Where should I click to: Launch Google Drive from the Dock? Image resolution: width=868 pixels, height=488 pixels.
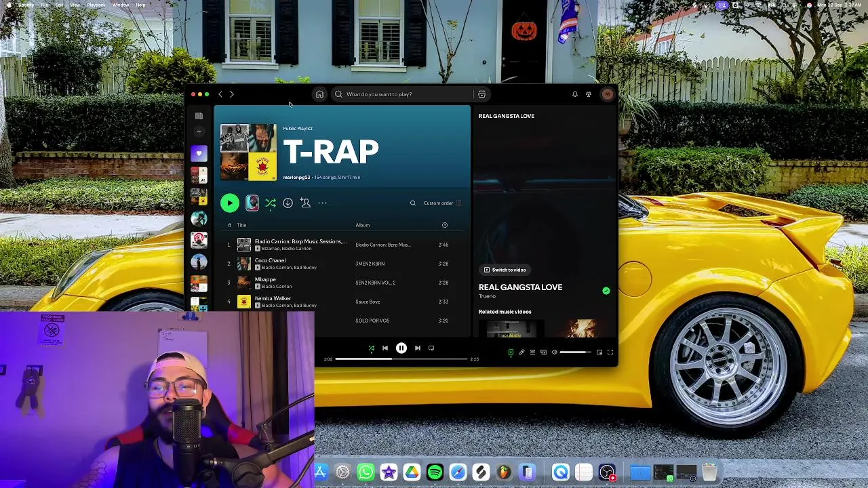(412, 472)
